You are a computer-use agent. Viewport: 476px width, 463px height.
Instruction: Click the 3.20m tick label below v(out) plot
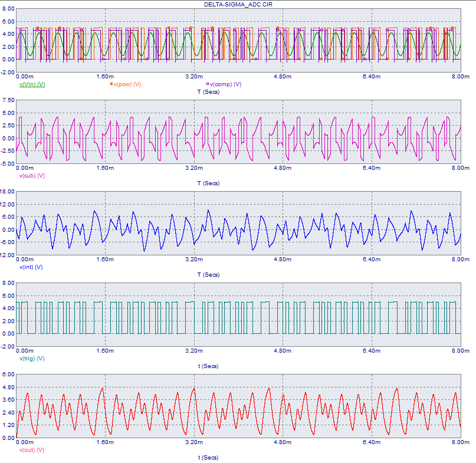tap(194, 442)
